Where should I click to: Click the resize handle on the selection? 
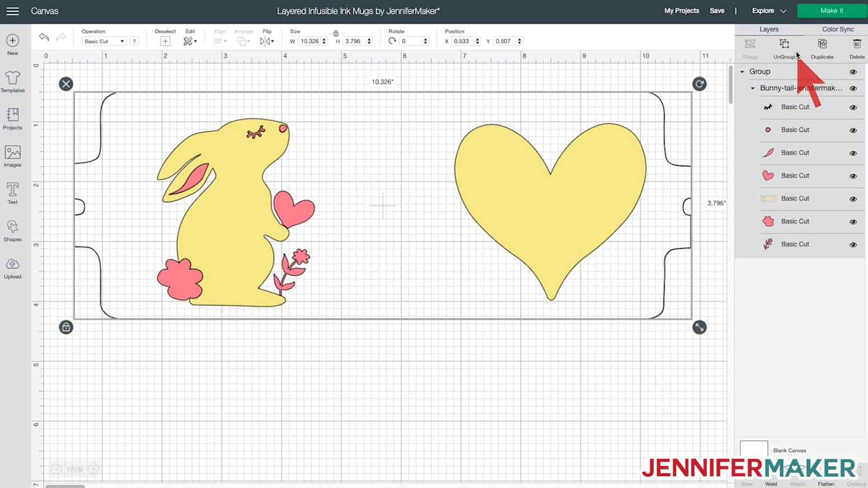pos(699,327)
